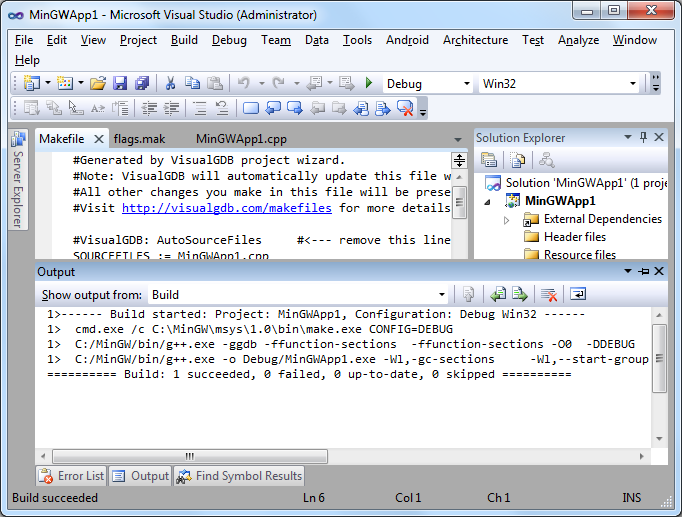The image size is (682, 517).
Task: Open Solution Explorer window position menu arrow
Action: click(628, 137)
